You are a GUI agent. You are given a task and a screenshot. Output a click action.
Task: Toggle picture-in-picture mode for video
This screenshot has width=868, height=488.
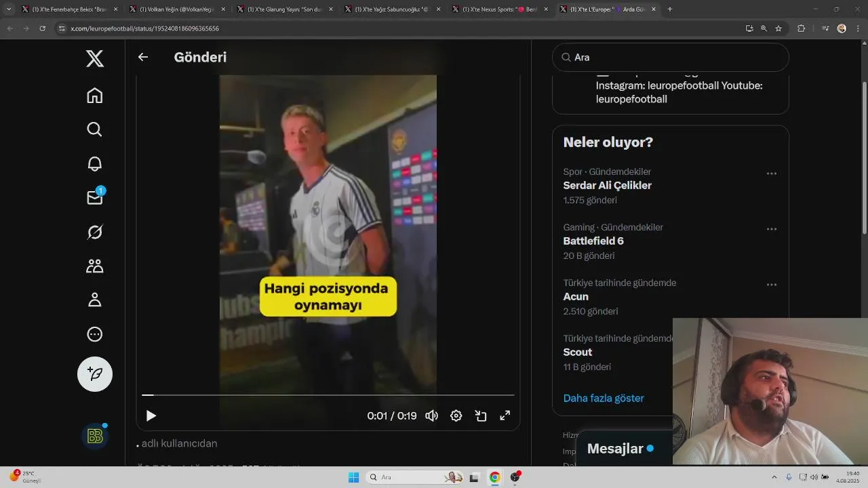[481, 415]
